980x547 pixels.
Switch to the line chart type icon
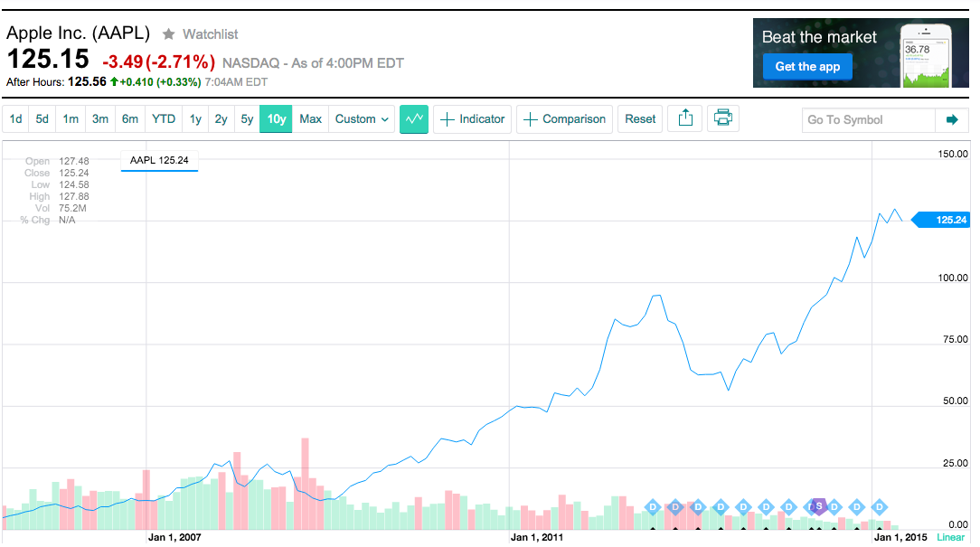point(414,118)
